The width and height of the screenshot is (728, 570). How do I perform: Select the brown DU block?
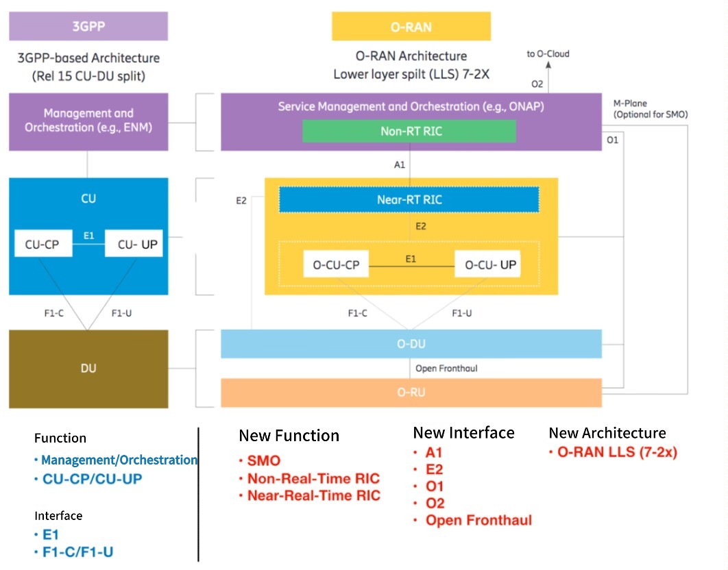pos(88,369)
